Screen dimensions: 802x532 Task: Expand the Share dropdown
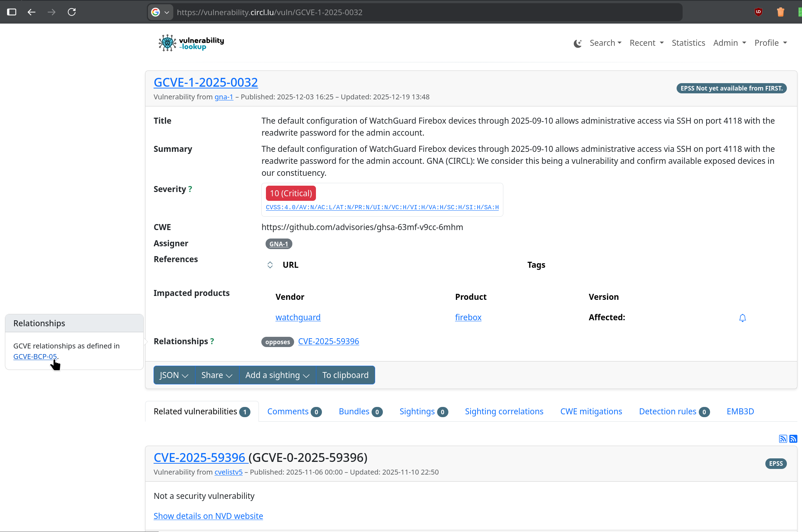[217, 375]
